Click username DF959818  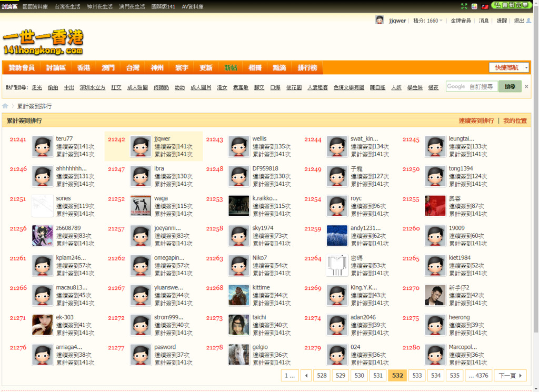coord(265,168)
